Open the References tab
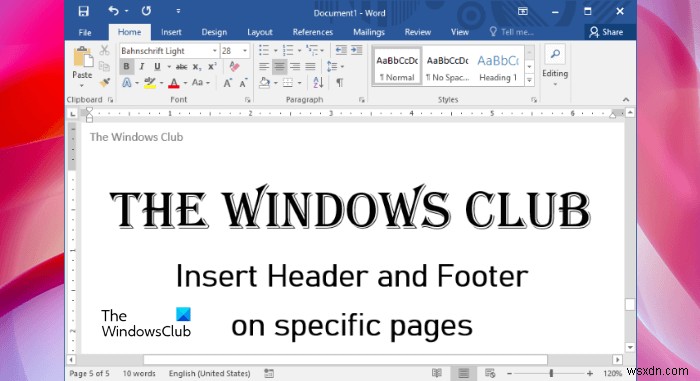700x381 pixels. (x=312, y=32)
